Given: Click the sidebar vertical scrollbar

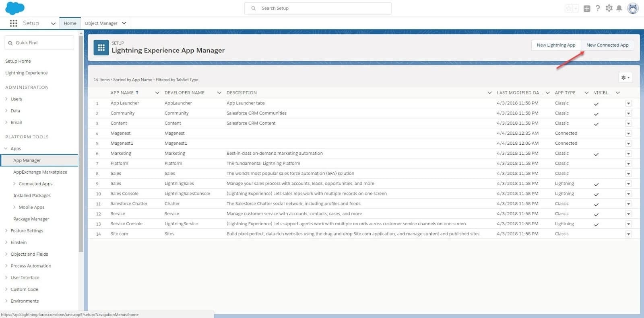Looking at the screenshot, I should (x=81, y=144).
